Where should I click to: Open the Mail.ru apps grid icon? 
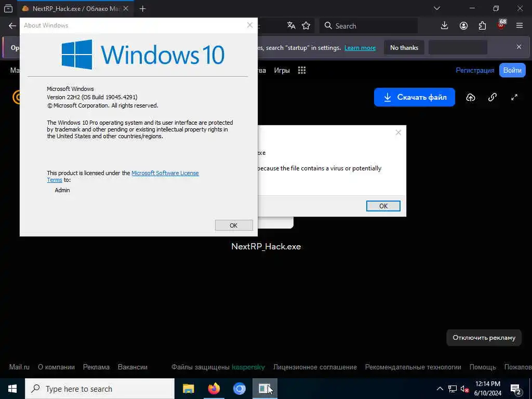pyautogui.click(x=302, y=70)
